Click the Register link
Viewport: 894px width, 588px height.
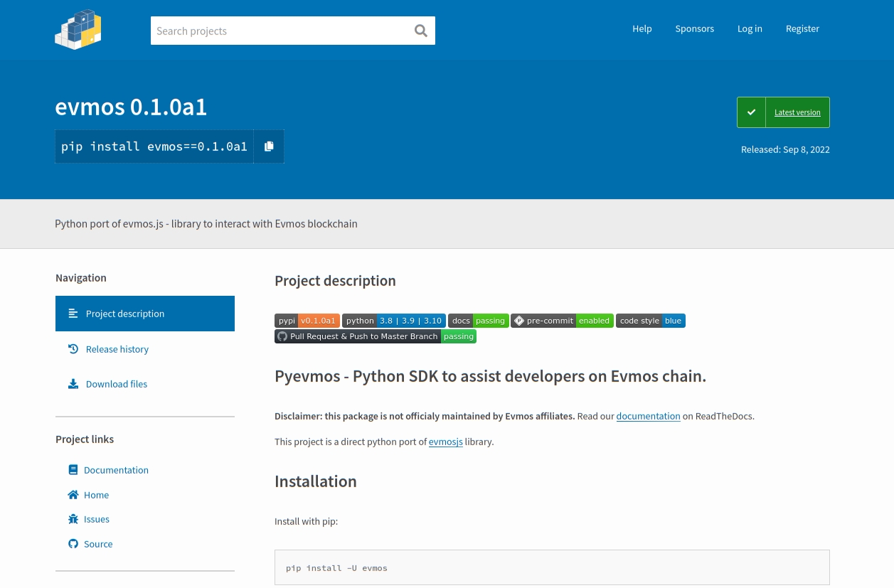[x=802, y=28]
